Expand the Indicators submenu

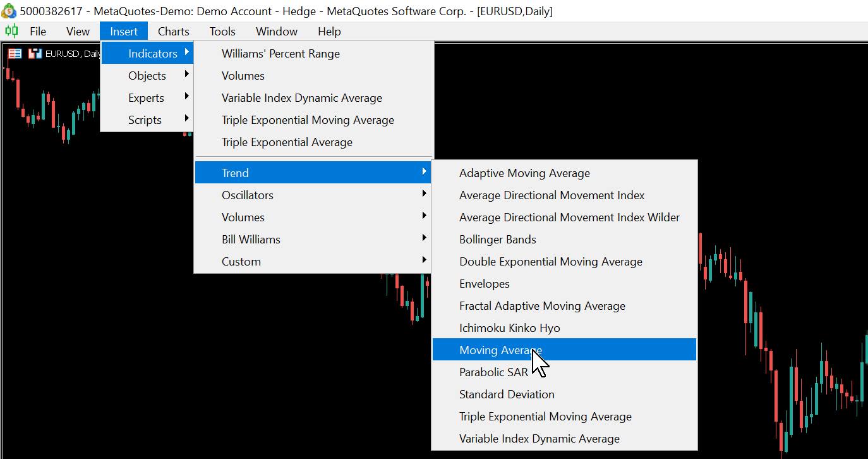coord(147,53)
